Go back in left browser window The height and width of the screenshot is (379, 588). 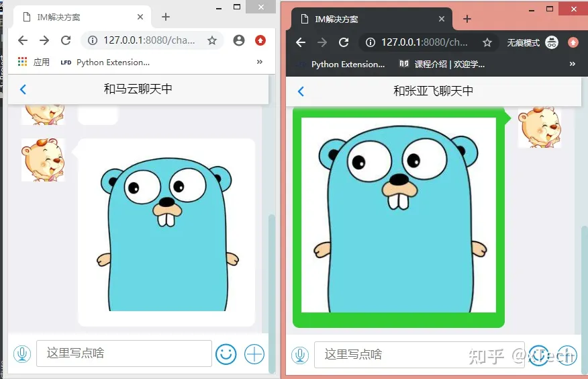[x=23, y=40]
